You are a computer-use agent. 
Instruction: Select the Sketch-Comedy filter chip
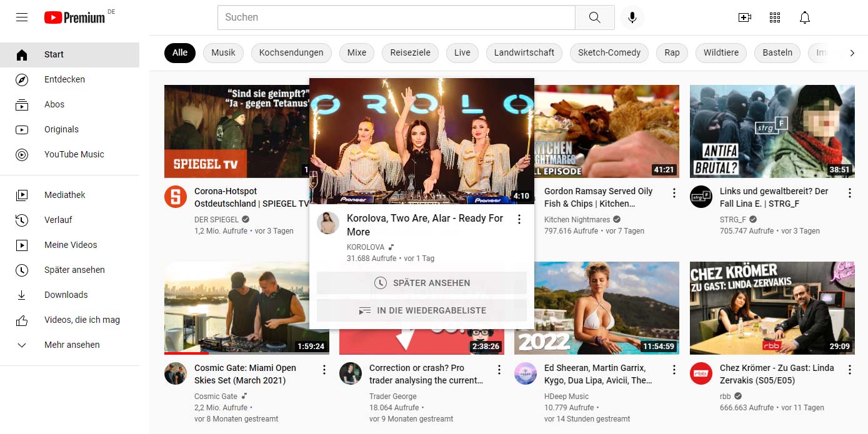point(609,52)
